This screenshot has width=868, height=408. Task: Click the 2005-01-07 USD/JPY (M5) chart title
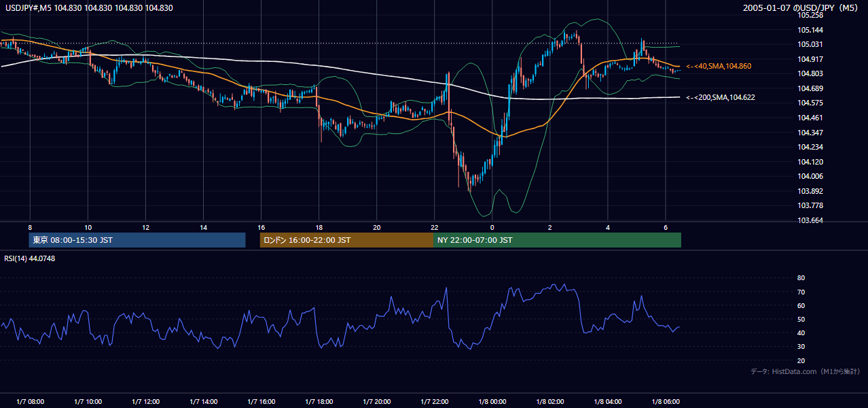[801, 8]
